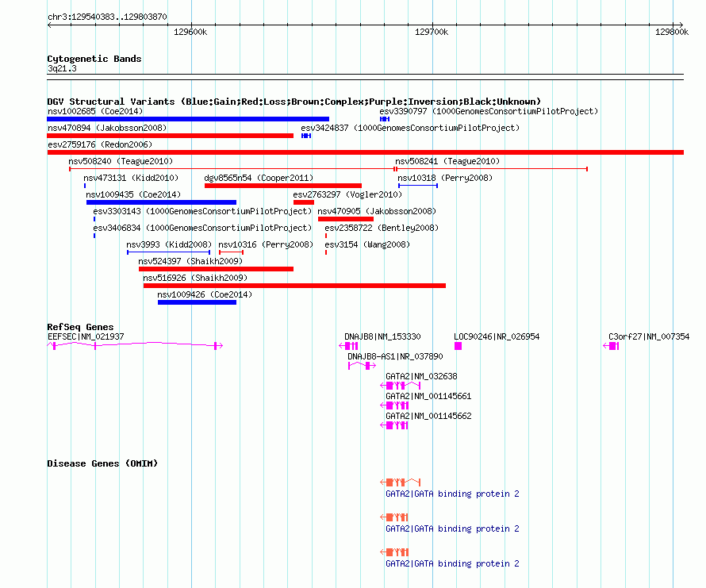Click the 129800k ruler tick label
Image resolution: width=706 pixels, height=588 pixels.
pos(672,32)
